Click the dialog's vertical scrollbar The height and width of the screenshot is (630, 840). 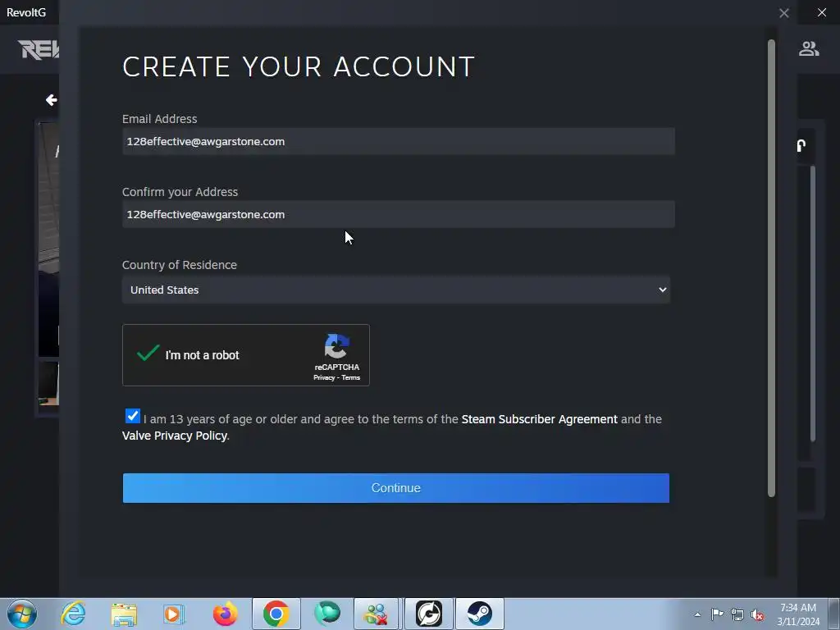[771, 268]
